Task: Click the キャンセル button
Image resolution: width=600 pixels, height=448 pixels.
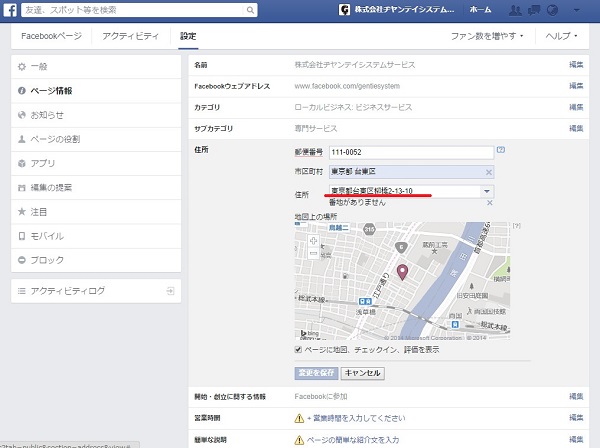Action: click(362, 373)
